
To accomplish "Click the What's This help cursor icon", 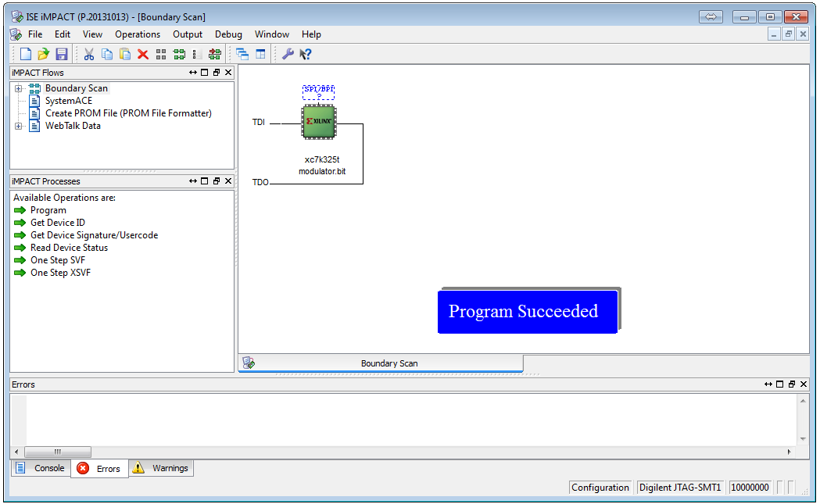I will (306, 54).
